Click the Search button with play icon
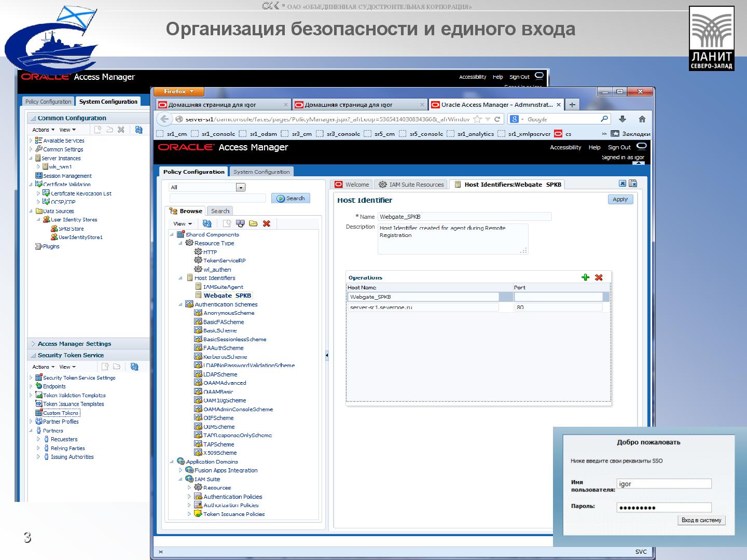The height and width of the screenshot is (560, 747). coord(291,198)
